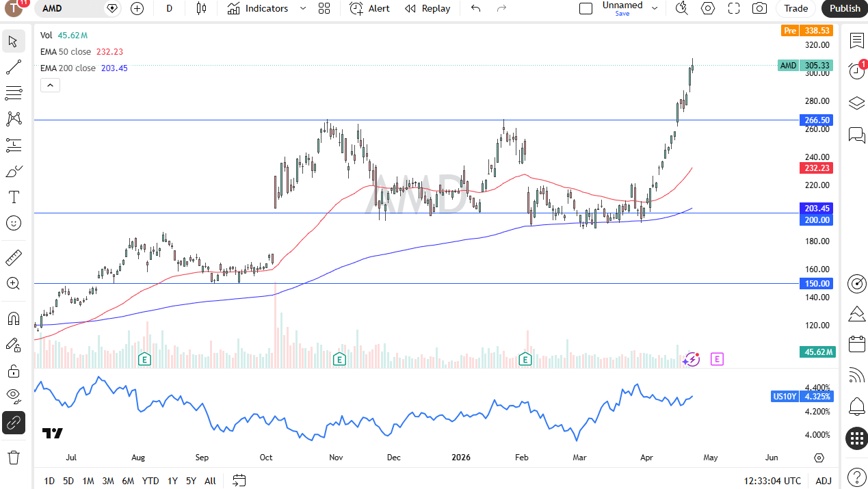The height and width of the screenshot is (489, 868).
Task: Open the chats panel
Action: tap(856, 135)
